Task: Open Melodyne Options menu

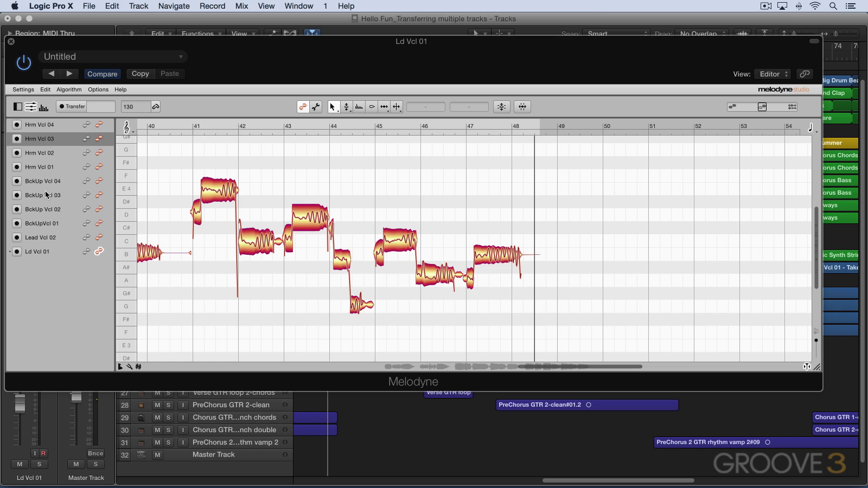Action: pyautogui.click(x=98, y=89)
